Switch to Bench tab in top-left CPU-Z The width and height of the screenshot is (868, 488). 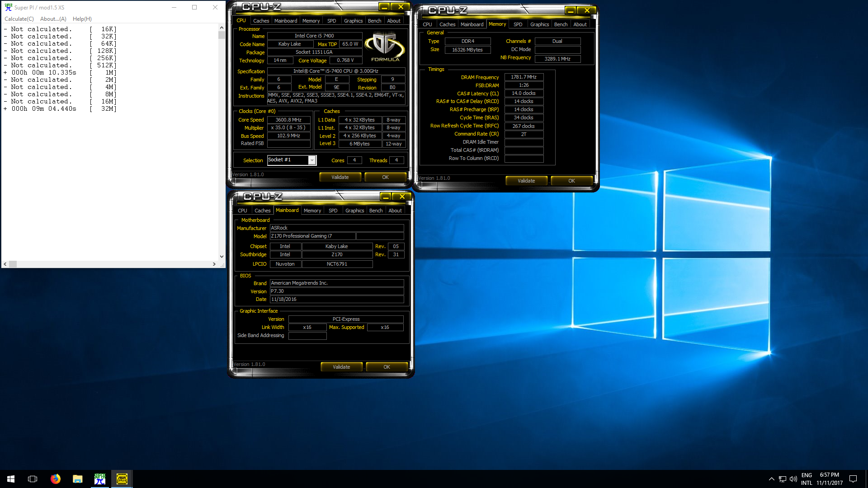(x=374, y=21)
